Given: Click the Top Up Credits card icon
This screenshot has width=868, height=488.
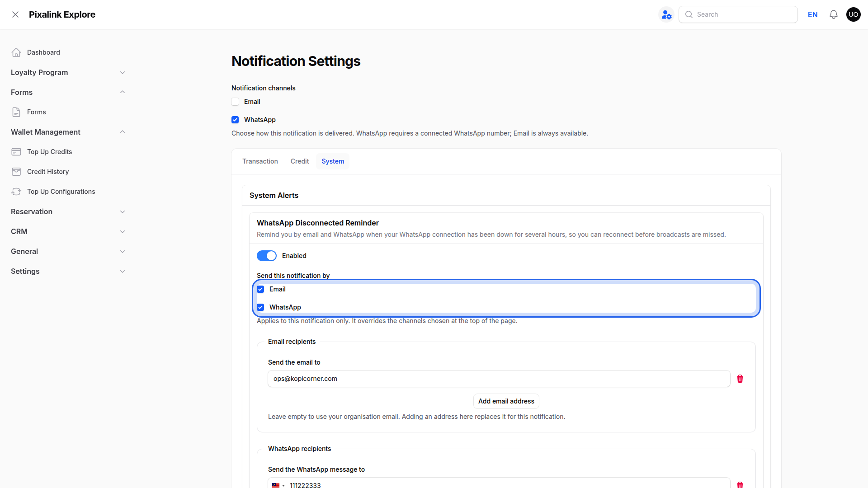Looking at the screenshot, I should coord(16,152).
